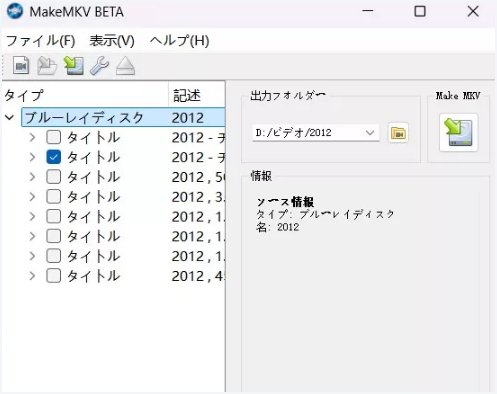Screen dimensions: 497x394
Task: Expand the タイトル row described 2012 , 3
Action: click(32, 197)
